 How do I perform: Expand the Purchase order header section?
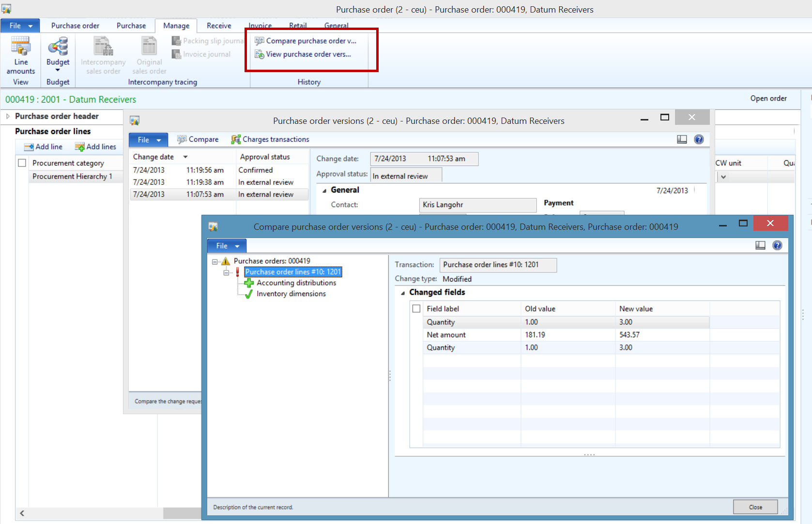pos(8,116)
